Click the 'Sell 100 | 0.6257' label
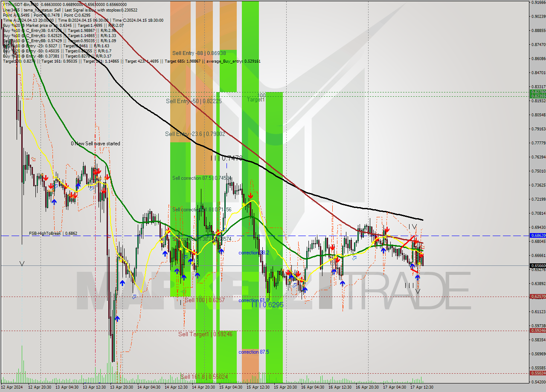Image resolution: width=546 pixels, height=392 pixels. [x=205, y=300]
